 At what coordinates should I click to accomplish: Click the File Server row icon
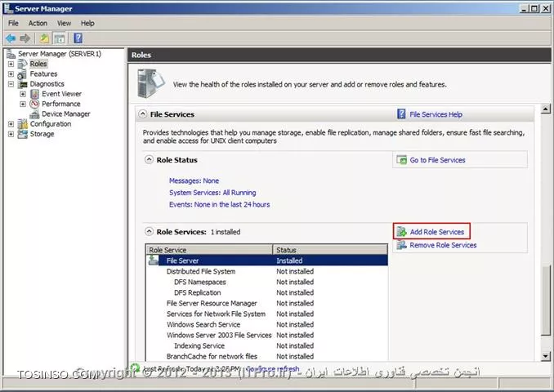(x=154, y=261)
